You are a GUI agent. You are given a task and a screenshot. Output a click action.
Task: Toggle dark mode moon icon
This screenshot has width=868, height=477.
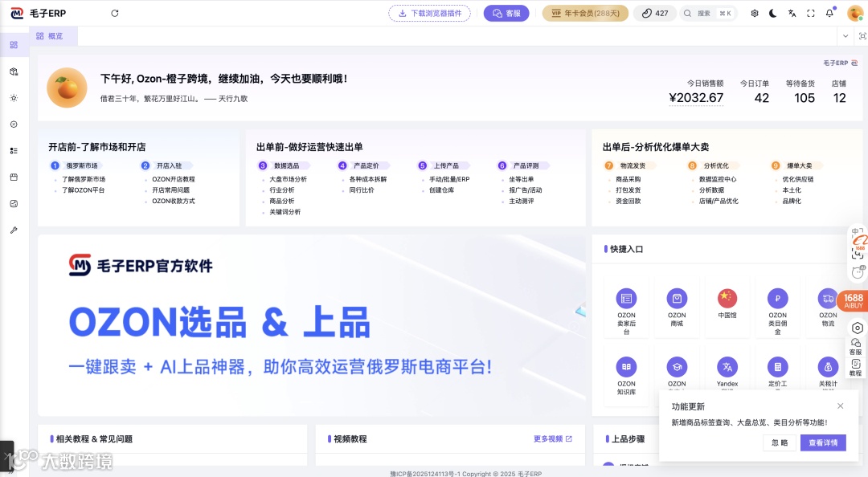(x=773, y=14)
